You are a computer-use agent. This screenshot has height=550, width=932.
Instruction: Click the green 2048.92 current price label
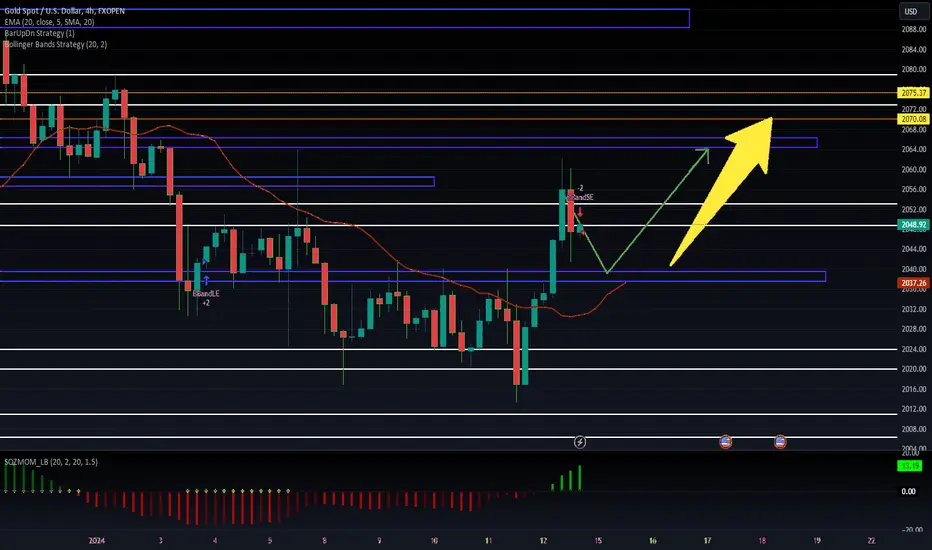[x=914, y=225]
